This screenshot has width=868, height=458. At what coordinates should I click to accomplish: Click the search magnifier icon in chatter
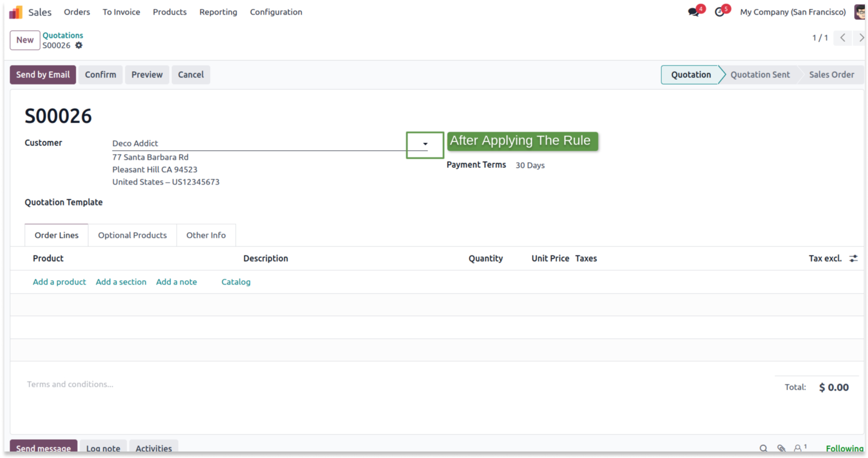[x=763, y=448]
